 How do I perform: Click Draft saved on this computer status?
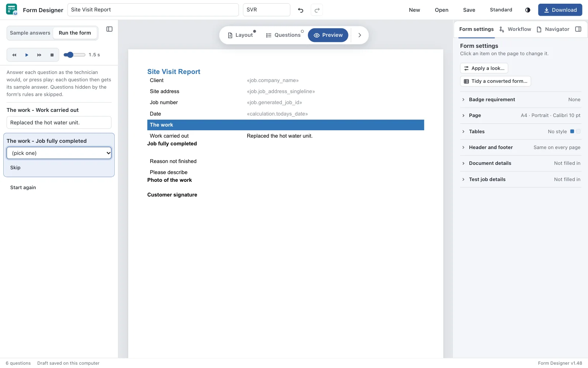68,363
